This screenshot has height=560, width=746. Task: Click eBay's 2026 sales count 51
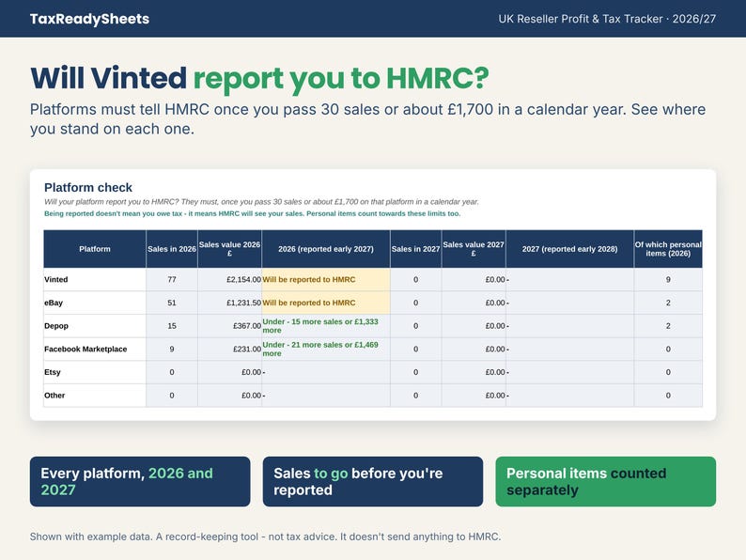(x=172, y=303)
